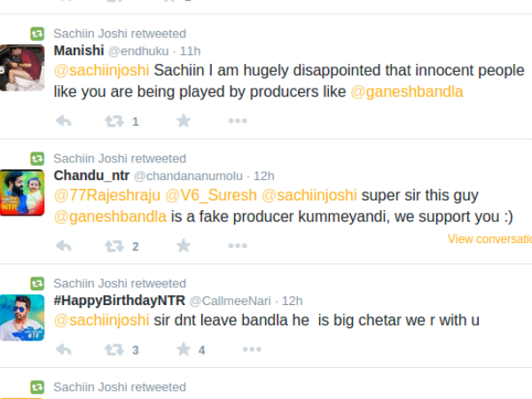This screenshot has height=399, width=532.
Task: Star Chandu_ntr's tweet as favorite
Action: (184, 246)
